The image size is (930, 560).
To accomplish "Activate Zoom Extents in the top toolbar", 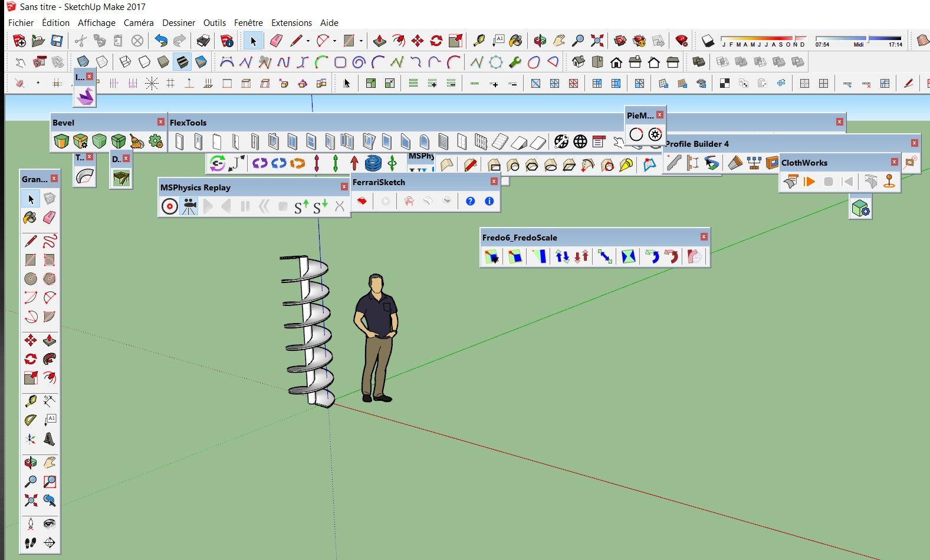I will pos(597,41).
